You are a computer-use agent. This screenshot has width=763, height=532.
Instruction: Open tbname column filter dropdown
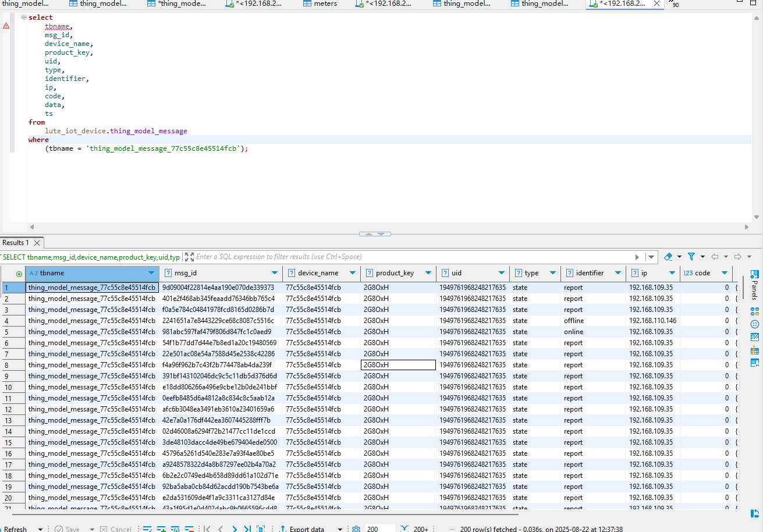[152, 273]
